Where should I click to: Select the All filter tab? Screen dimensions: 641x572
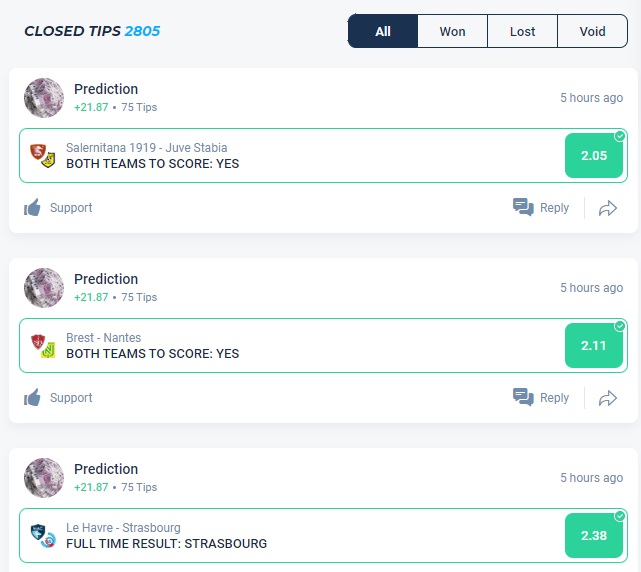point(383,31)
